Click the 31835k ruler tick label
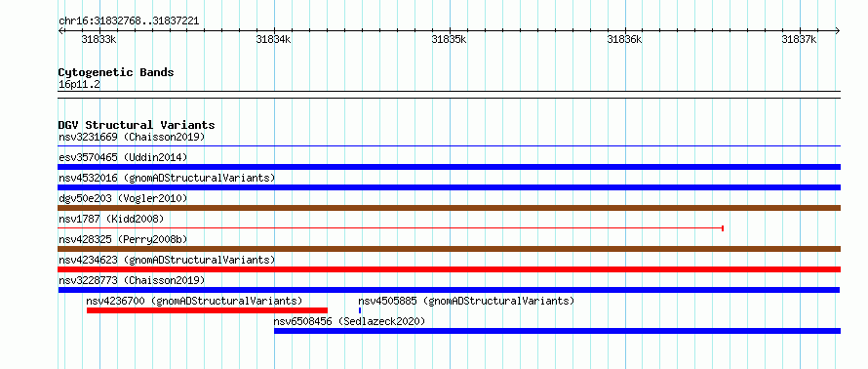 449,39
